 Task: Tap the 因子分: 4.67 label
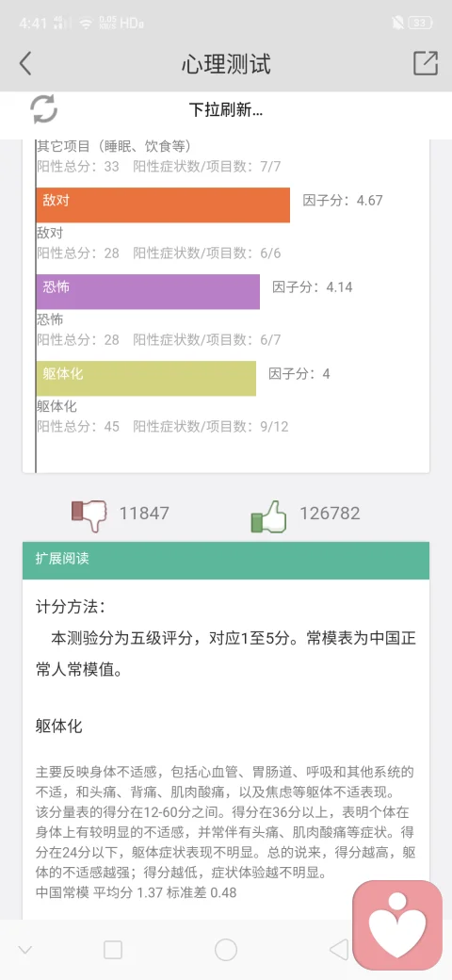point(343,201)
